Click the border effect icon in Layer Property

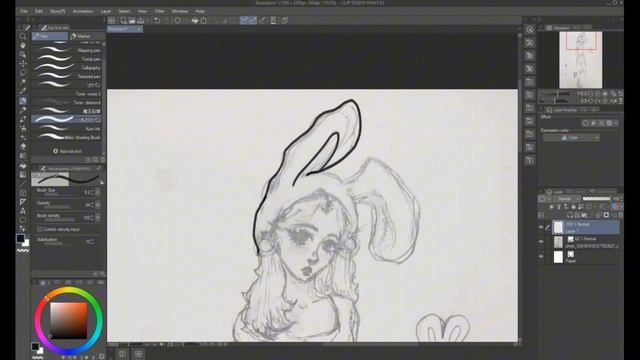coord(586,123)
